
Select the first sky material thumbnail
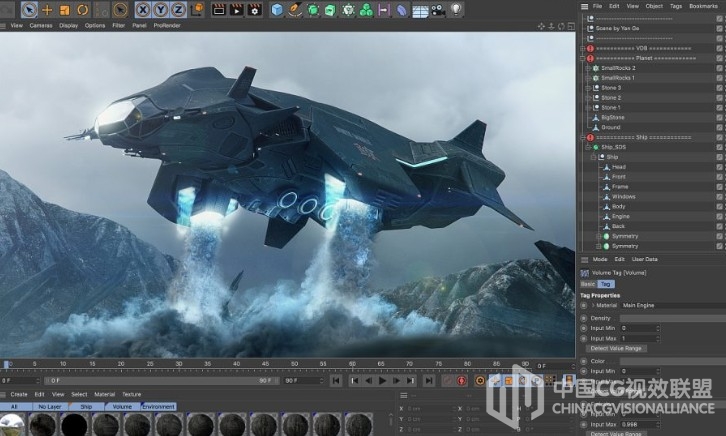[x=12, y=425]
